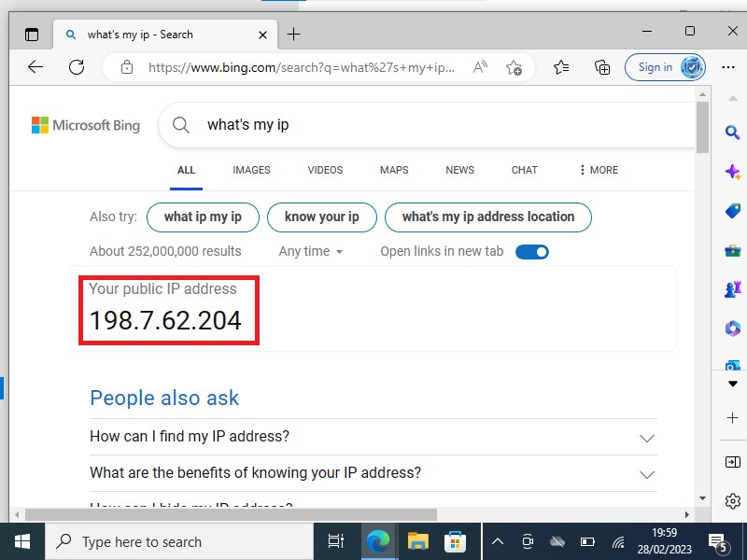Open the Read aloud icon in address bar
Image resolution: width=747 pixels, height=560 pixels.
(x=481, y=67)
